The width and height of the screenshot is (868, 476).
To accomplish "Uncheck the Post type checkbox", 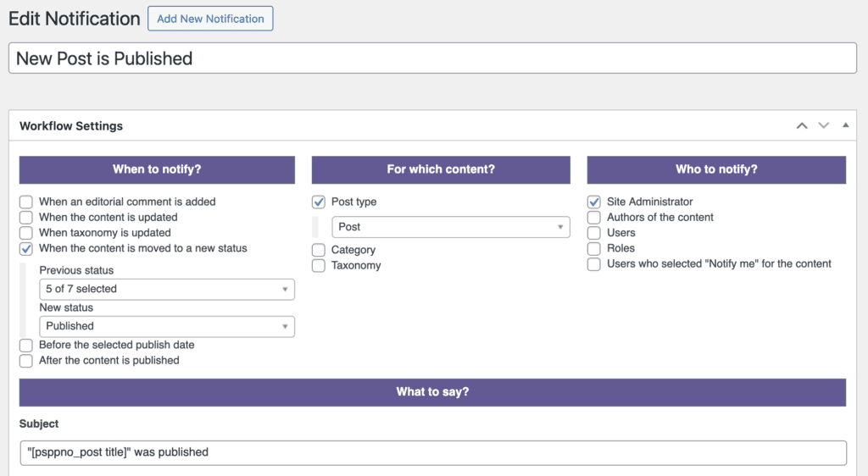I will pyautogui.click(x=319, y=202).
